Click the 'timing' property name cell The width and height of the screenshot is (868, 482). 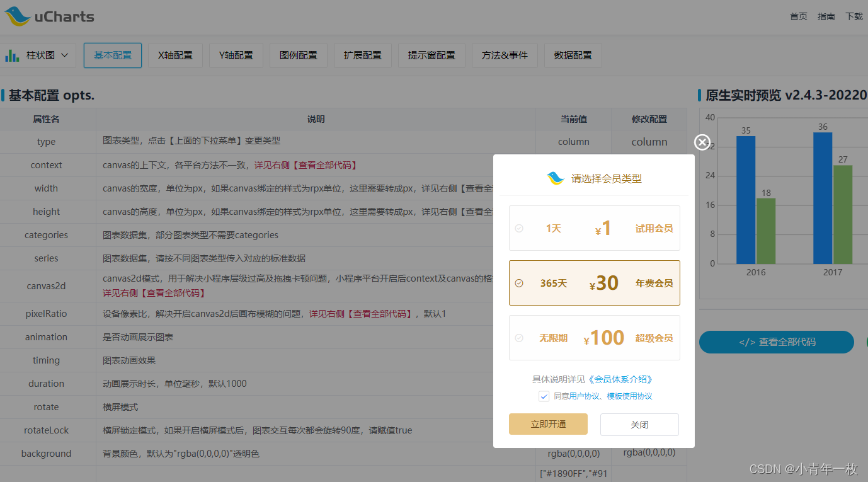pos(46,360)
